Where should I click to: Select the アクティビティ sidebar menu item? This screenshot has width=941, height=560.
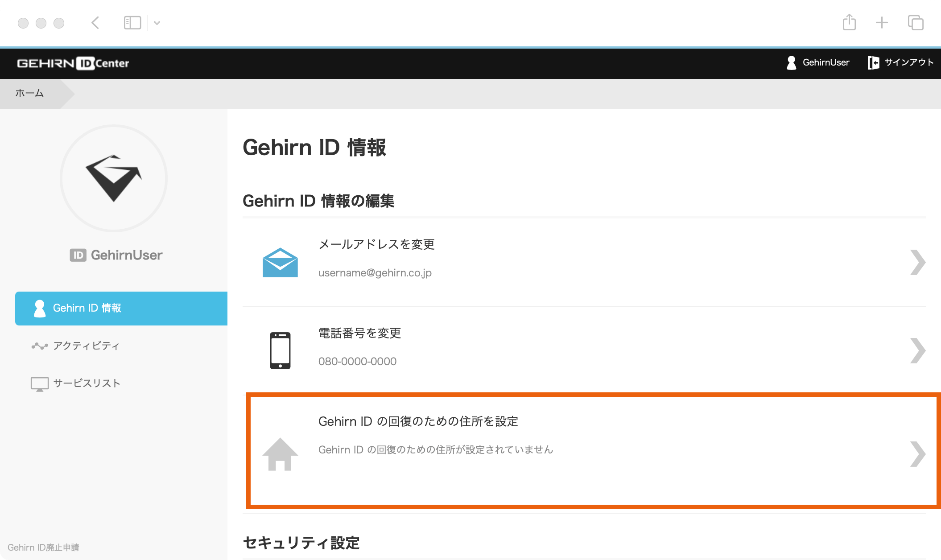86,346
